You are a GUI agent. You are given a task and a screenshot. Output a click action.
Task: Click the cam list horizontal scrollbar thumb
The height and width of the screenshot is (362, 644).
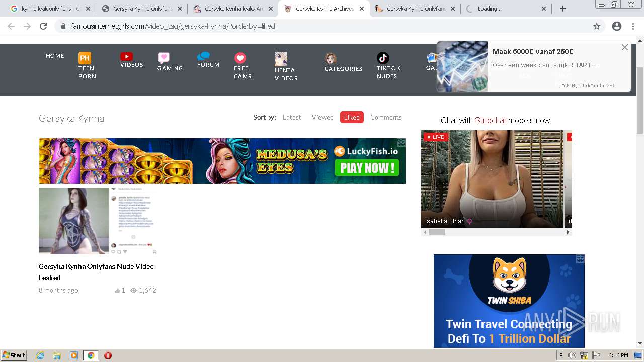(x=437, y=232)
